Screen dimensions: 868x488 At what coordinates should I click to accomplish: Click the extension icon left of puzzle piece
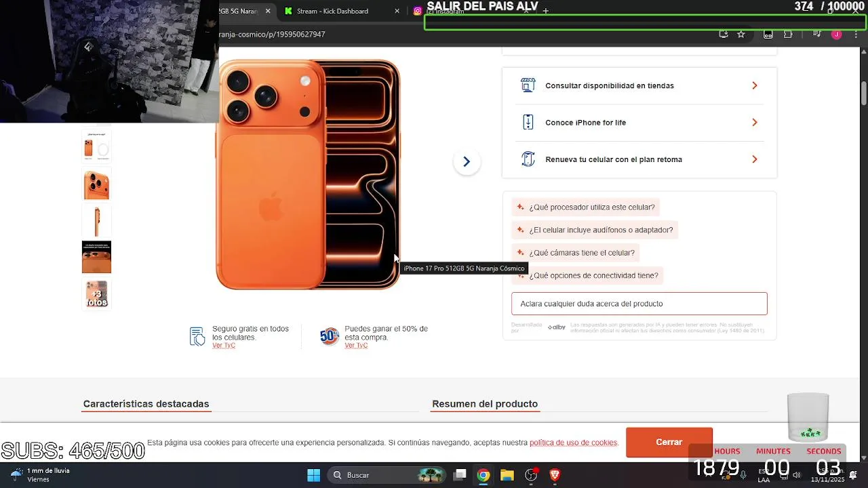coord(768,34)
